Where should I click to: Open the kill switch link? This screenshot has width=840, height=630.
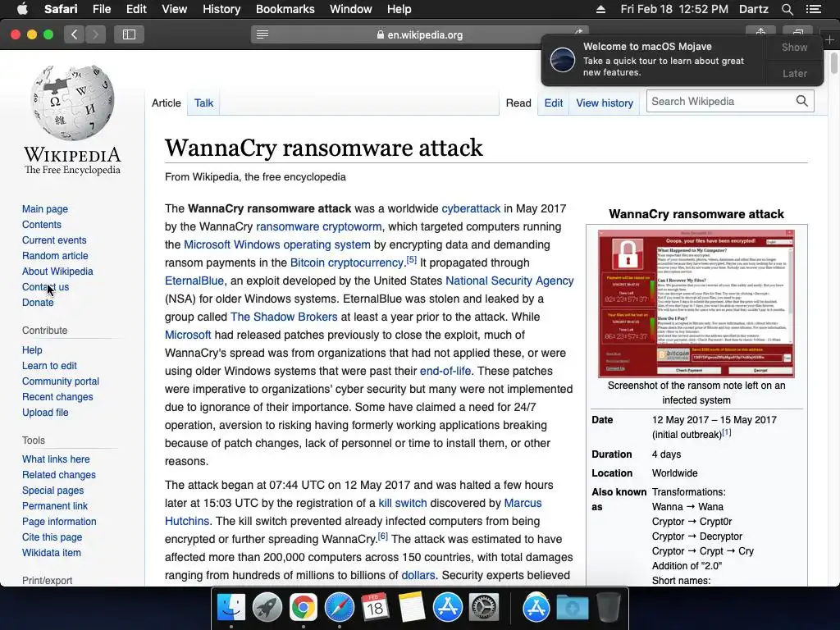point(402,503)
